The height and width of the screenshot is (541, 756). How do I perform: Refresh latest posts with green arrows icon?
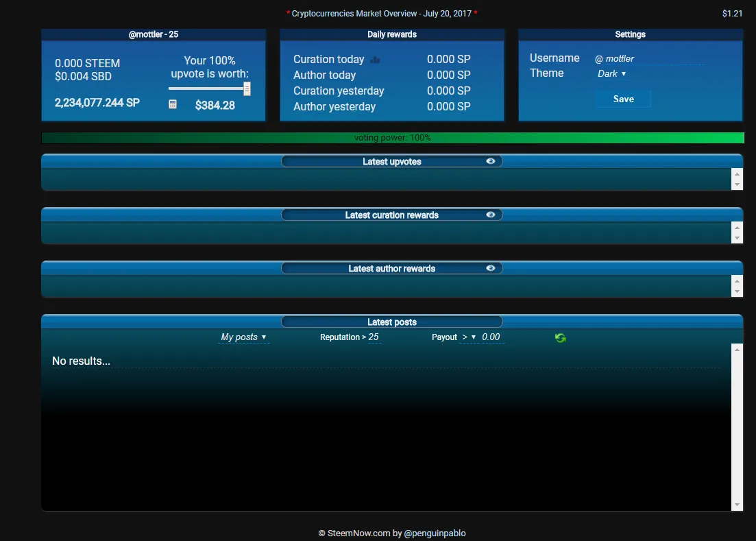pos(560,338)
